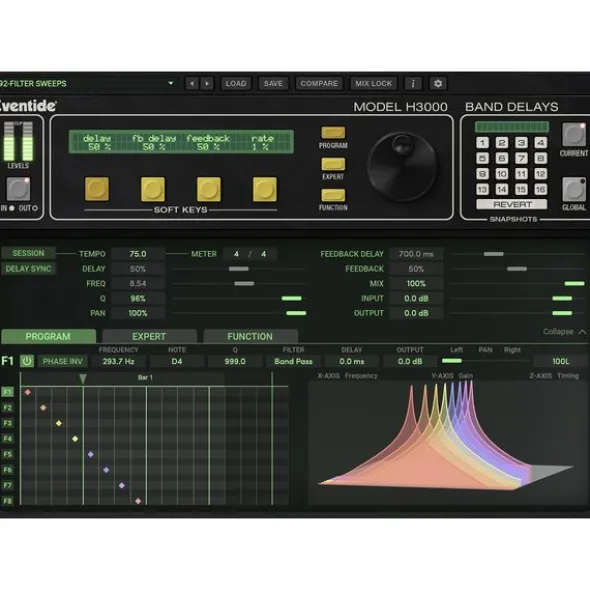Click the large black data wheel knob
The width and height of the screenshot is (590, 591).
coord(402,166)
